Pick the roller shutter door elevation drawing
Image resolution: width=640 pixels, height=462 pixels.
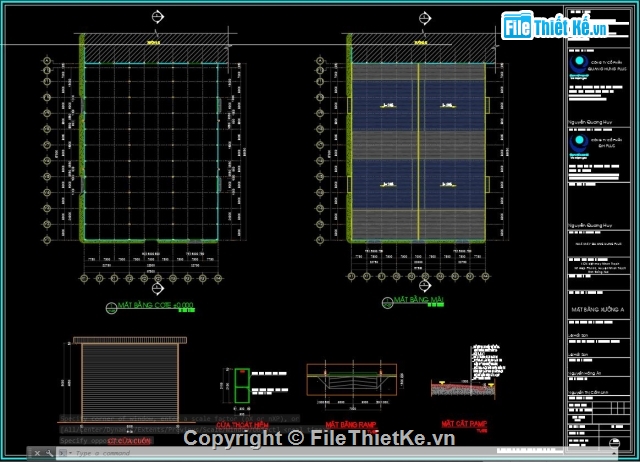click(x=130, y=380)
